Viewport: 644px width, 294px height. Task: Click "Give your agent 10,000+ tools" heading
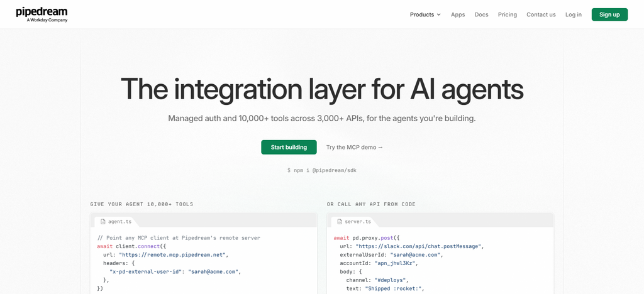coord(142,204)
